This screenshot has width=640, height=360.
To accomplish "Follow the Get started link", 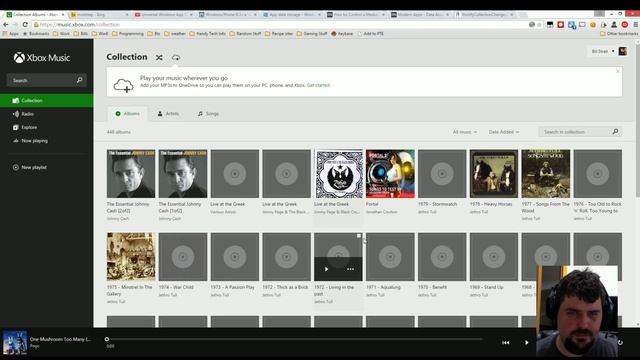I will tap(318, 85).
